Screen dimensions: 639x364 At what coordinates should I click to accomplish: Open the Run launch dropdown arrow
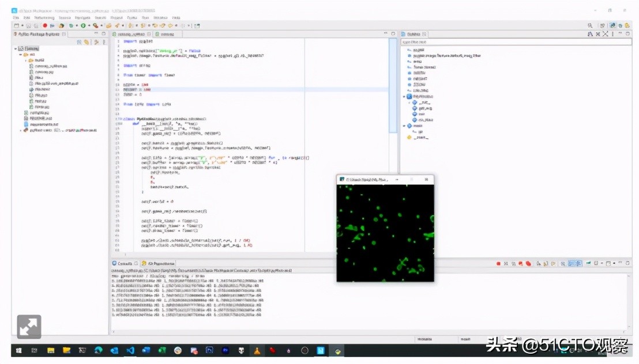[x=89, y=26]
